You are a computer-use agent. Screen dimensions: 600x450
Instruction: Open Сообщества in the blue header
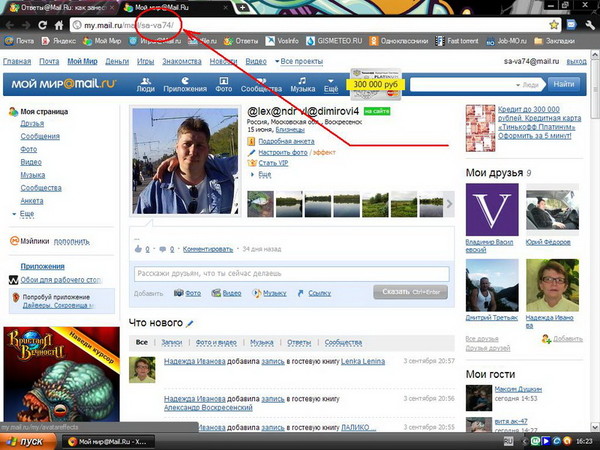tap(261, 85)
